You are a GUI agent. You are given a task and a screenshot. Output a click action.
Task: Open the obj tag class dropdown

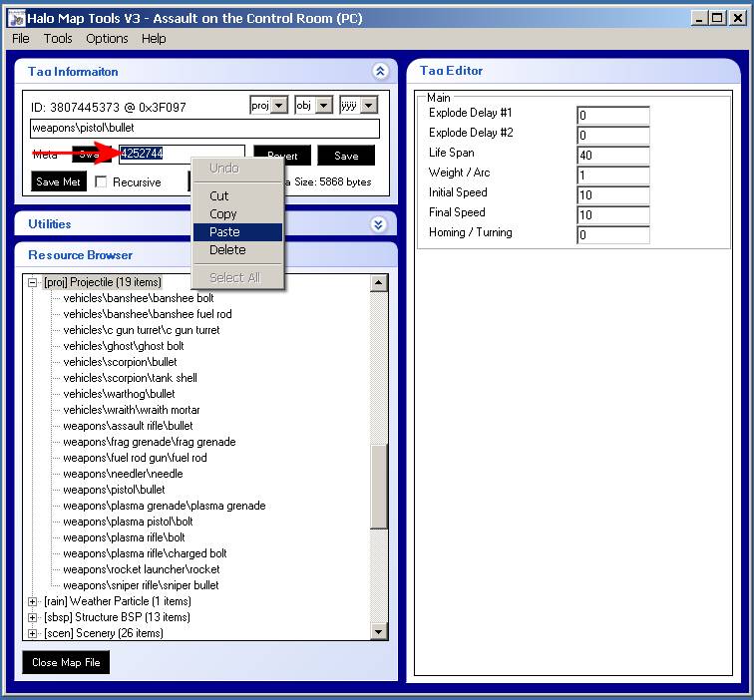pos(324,105)
